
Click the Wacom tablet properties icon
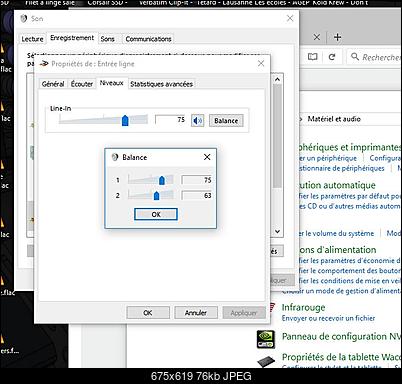(x=266, y=361)
